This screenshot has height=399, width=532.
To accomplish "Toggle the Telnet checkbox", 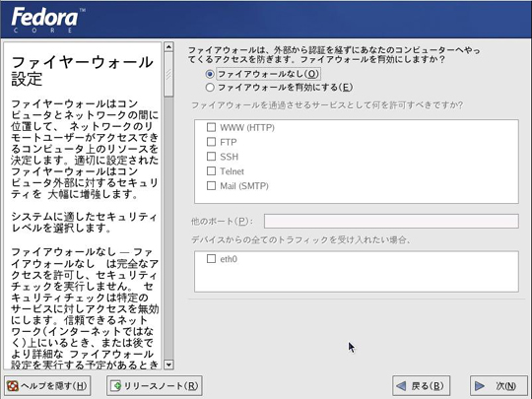I will point(211,170).
